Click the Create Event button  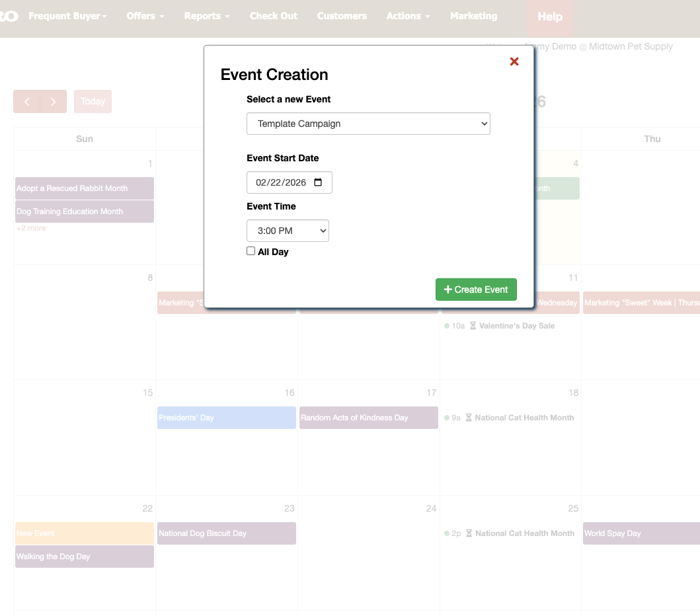click(476, 289)
